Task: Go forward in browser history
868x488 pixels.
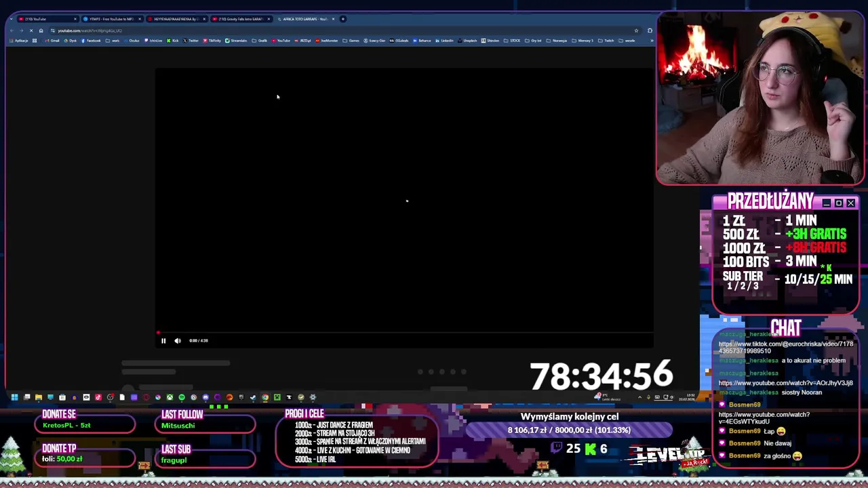Action: (22, 30)
